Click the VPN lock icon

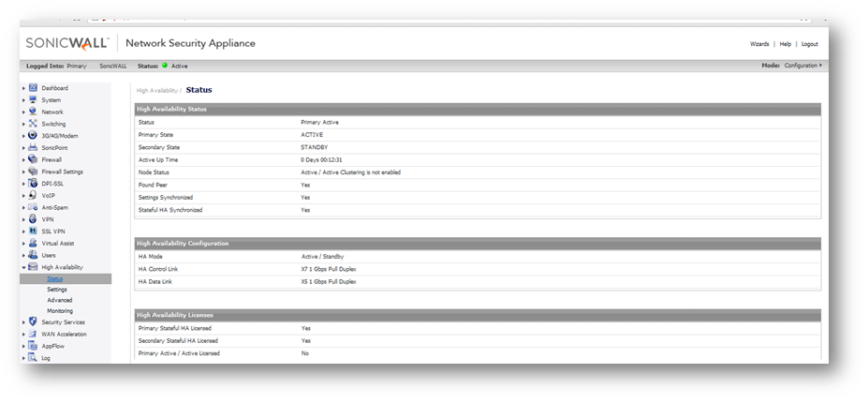tap(33, 219)
